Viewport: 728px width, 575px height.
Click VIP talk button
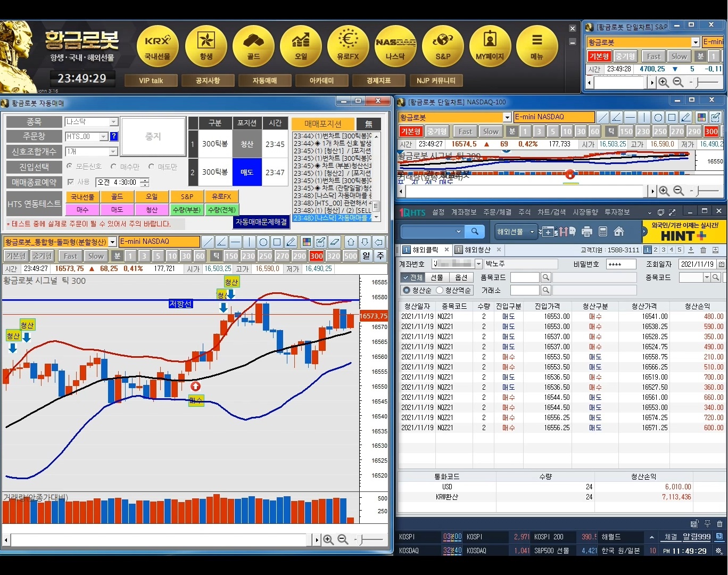point(151,80)
